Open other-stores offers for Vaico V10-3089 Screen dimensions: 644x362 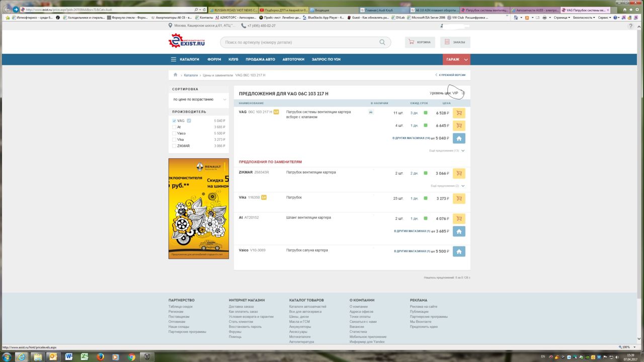pos(459,251)
